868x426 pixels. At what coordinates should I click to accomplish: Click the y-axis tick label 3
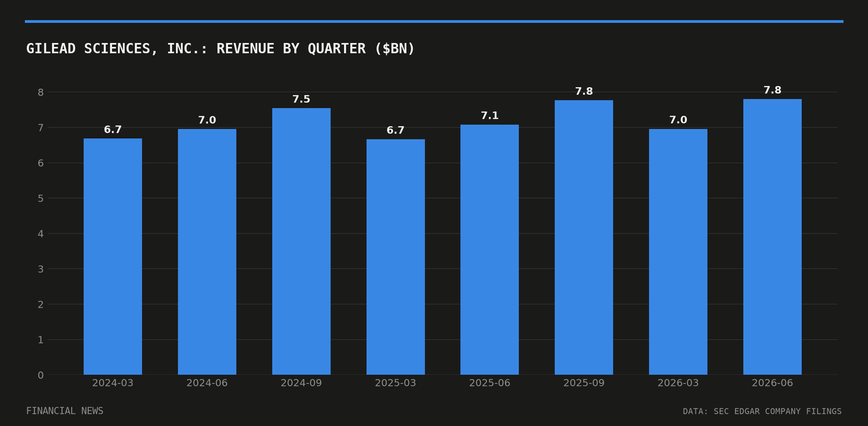click(41, 269)
